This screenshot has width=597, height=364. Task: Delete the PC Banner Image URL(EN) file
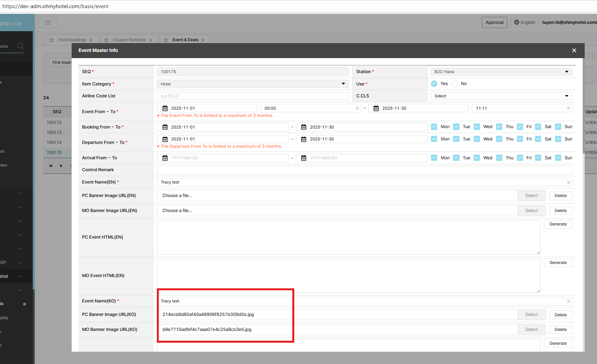561,195
